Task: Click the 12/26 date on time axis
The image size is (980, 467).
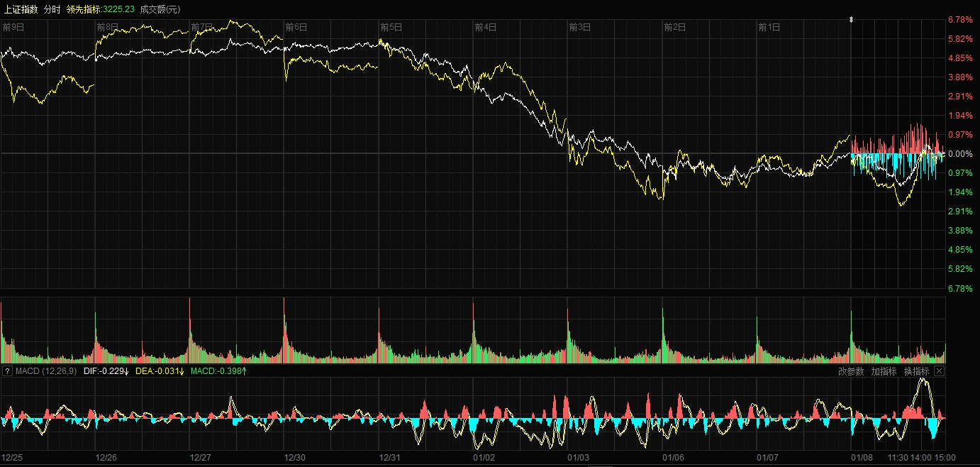Action: tap(106, 458)
